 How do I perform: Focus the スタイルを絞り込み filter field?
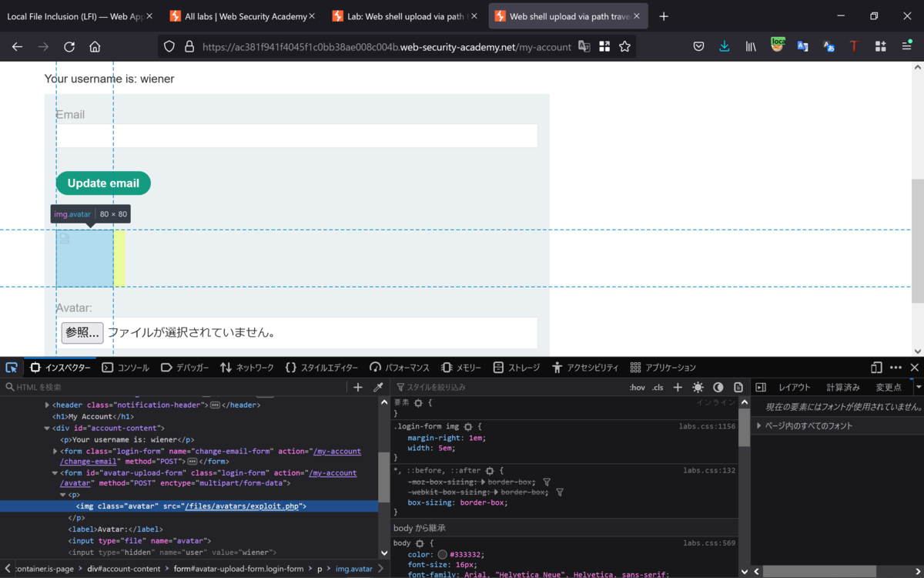click(508, 387)
